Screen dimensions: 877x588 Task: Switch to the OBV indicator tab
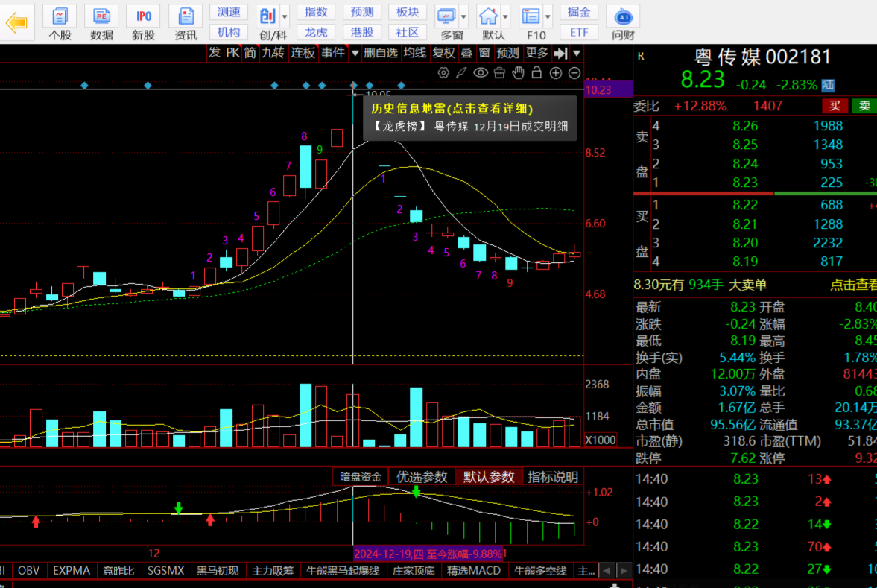click(x=28, y=571)
